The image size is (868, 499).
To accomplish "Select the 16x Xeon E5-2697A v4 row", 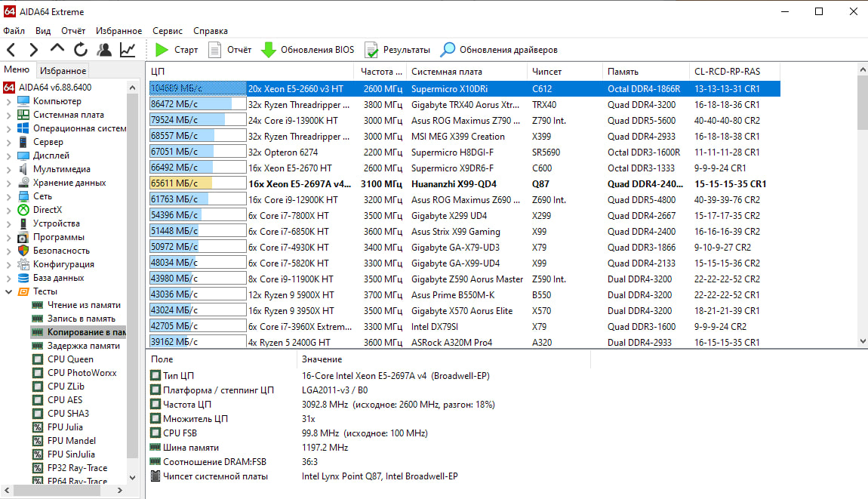I will click(x=464, y=183).
